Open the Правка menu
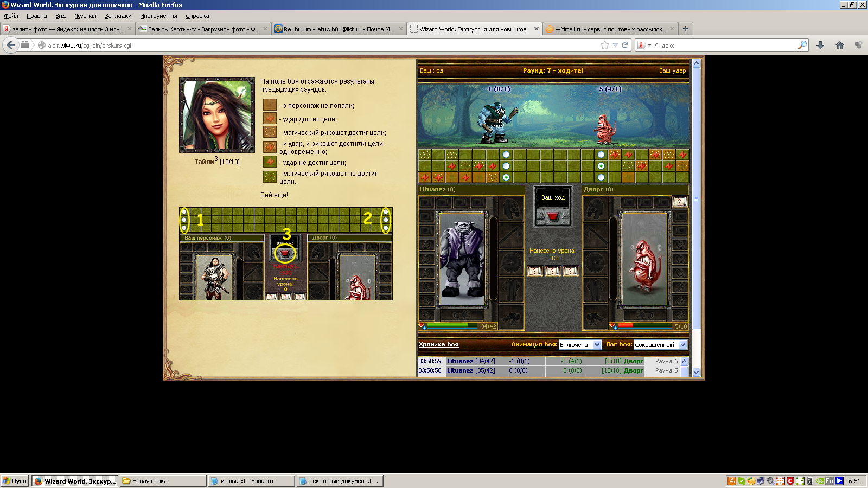The image size is (868, 488). click(37, 16)
